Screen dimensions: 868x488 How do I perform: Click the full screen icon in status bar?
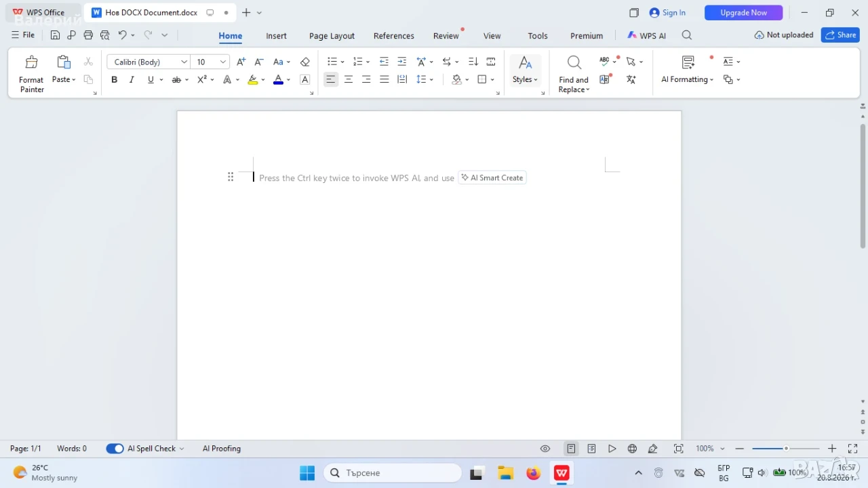pyautogui.click(x=852, y=449)
